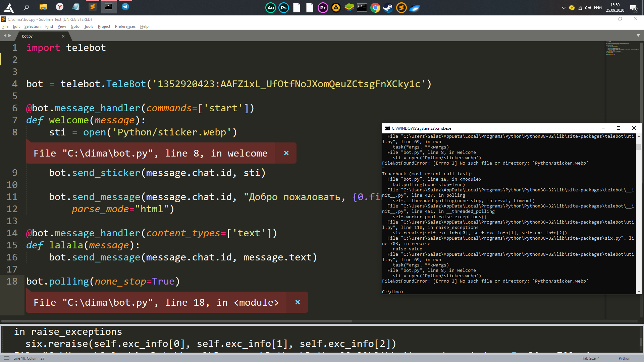Open the Edit menu
The width and height of the screenshot is (644, 362).
point(16,26)
